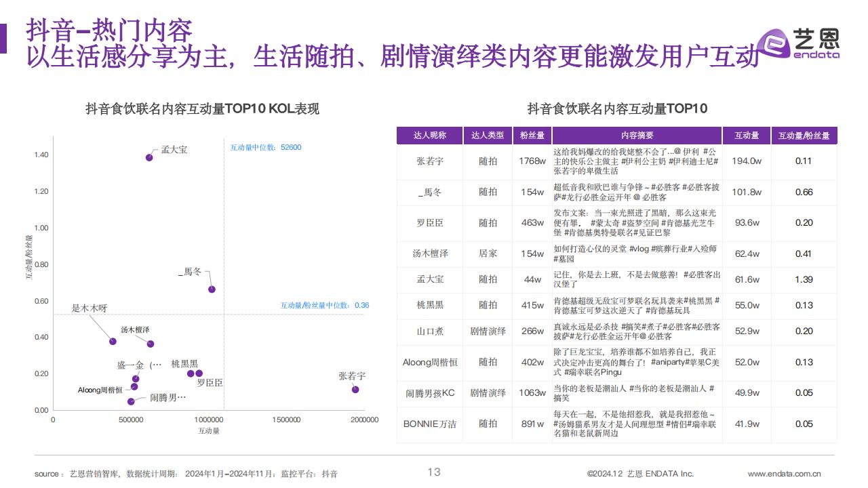This screenshot has width=868, height=488.
Task: Click the 44w follower count cell
Action: tap(532, 279)
